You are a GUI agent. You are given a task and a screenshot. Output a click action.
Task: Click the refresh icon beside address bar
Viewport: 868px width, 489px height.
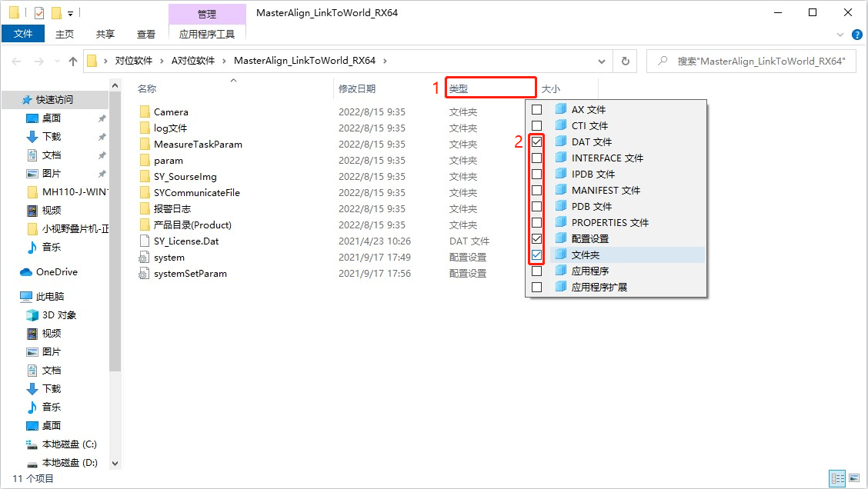point(626,62)
